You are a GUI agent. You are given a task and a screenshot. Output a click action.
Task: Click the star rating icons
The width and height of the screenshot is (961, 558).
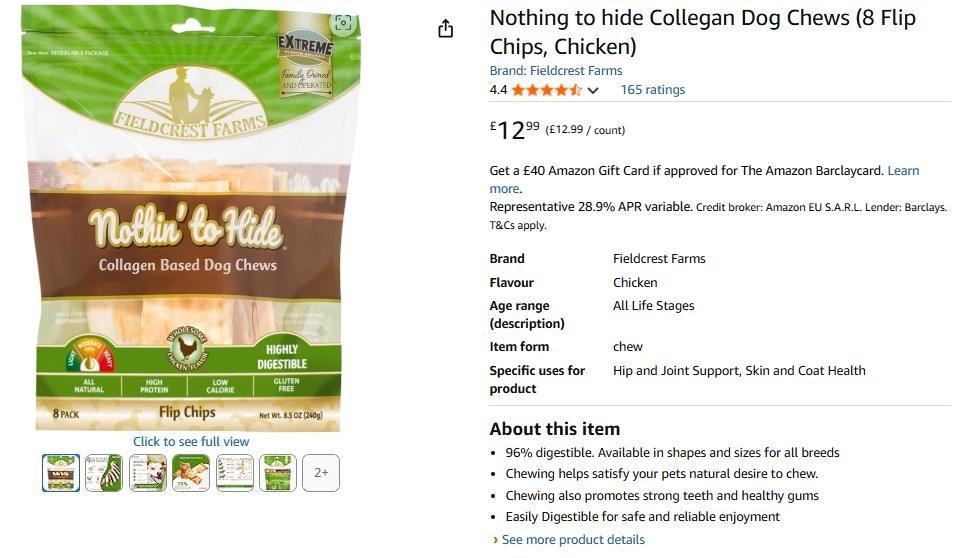(547, 90)
